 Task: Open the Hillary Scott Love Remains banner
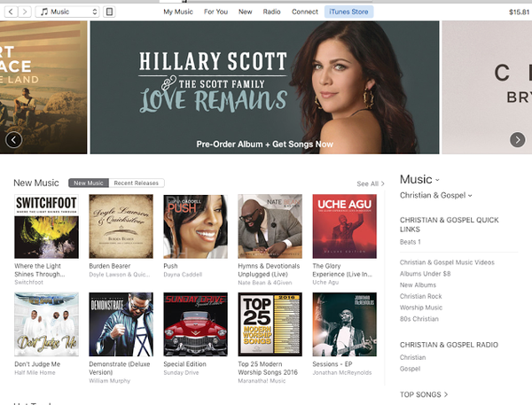tap(264, 88)
